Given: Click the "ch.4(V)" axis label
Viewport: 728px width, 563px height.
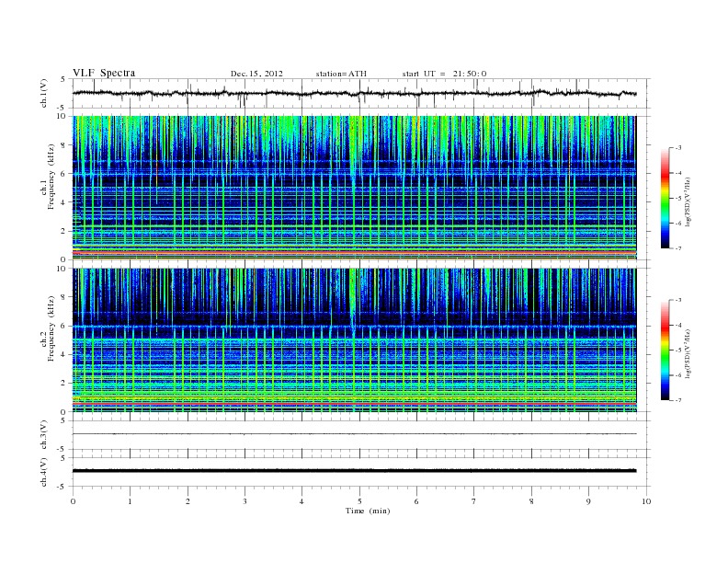Looking at the screenshot, I should (x=44, y=472).
